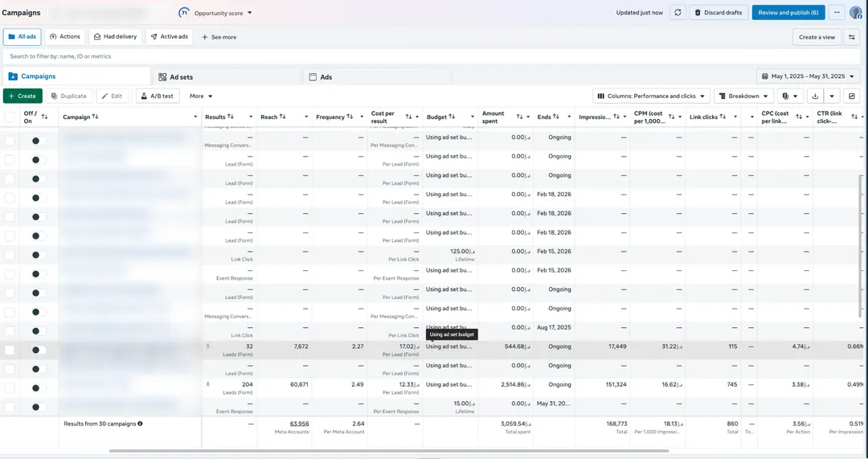Open the profile avatar menu

pos(856,13)
